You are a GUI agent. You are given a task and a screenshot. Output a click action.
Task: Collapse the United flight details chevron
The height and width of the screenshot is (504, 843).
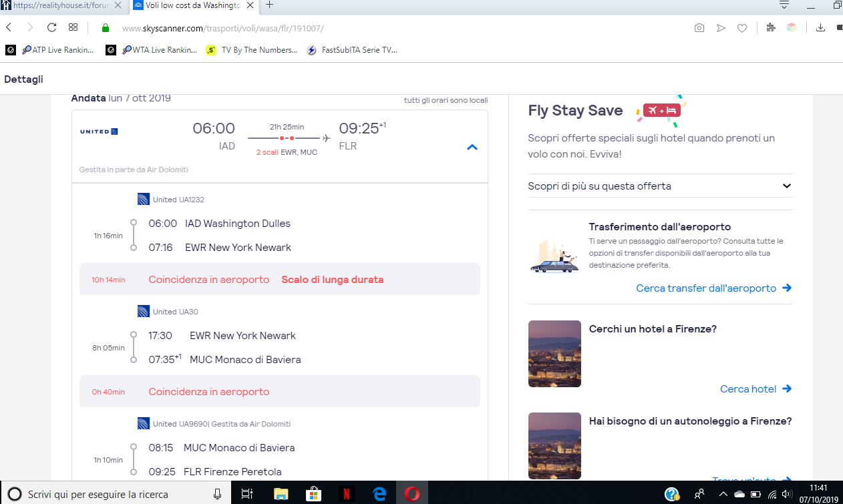[x=472, y=147]
